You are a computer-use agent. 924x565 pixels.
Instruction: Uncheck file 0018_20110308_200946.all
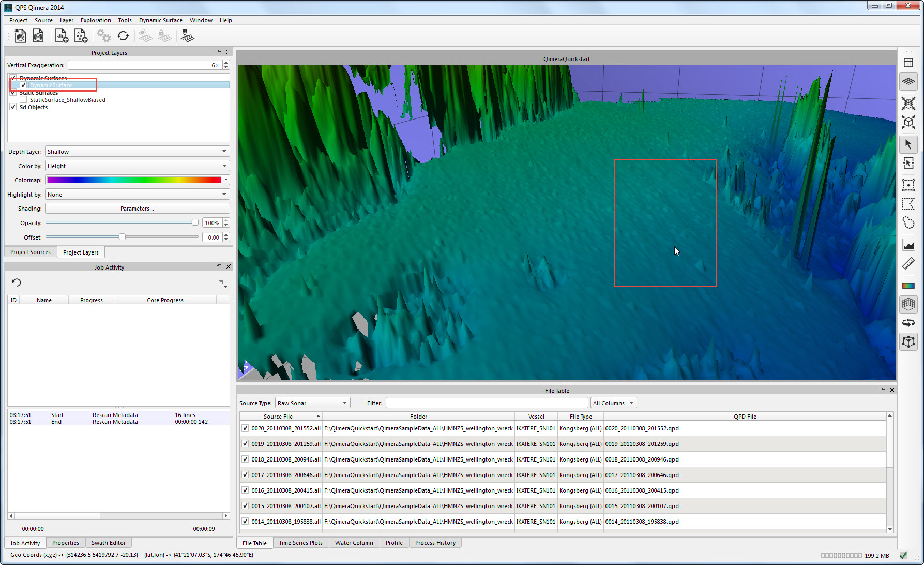tap(245, 459)
